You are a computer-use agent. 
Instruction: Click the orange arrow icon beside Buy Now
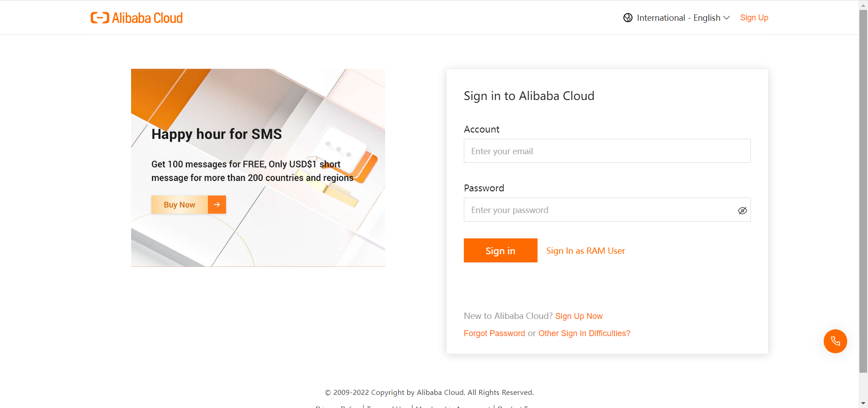[217, 204]
